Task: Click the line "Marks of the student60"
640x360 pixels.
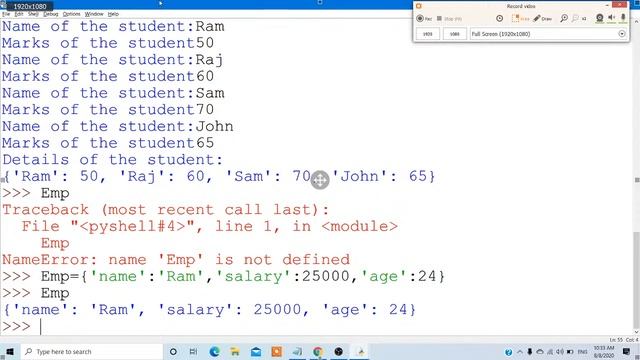Action: point(108,76)
